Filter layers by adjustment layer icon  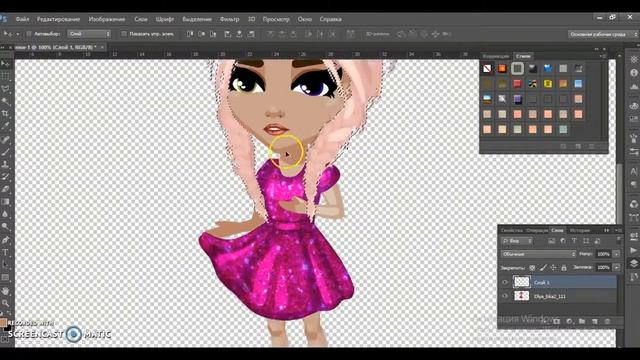tap(563, 241)
